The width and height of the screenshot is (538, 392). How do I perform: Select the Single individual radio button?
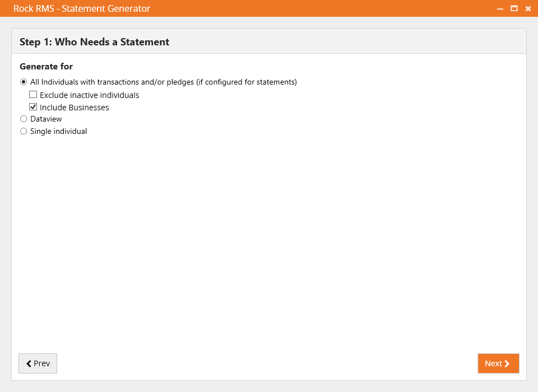pyautogui.click(x=24, y=132)
